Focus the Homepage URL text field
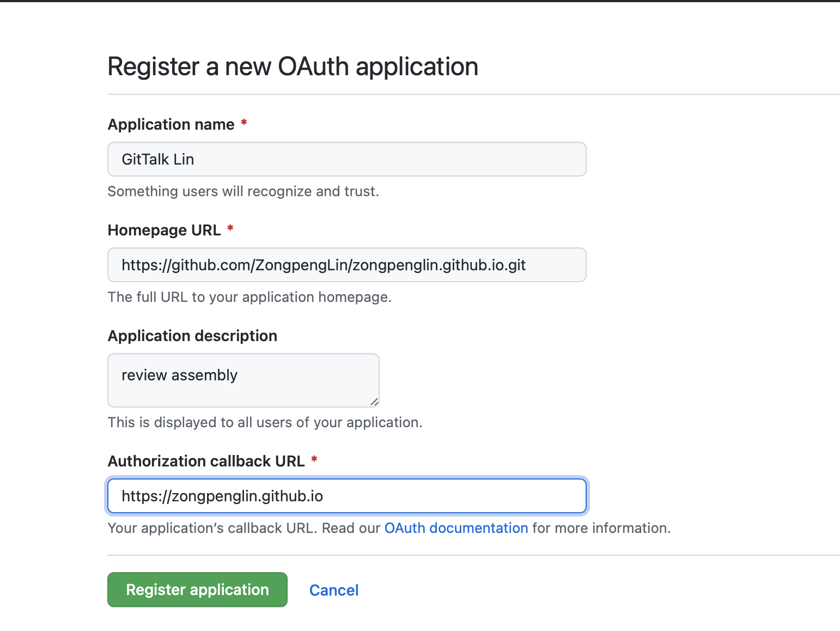This screenshot has height=631, width=840. point(346,265)
